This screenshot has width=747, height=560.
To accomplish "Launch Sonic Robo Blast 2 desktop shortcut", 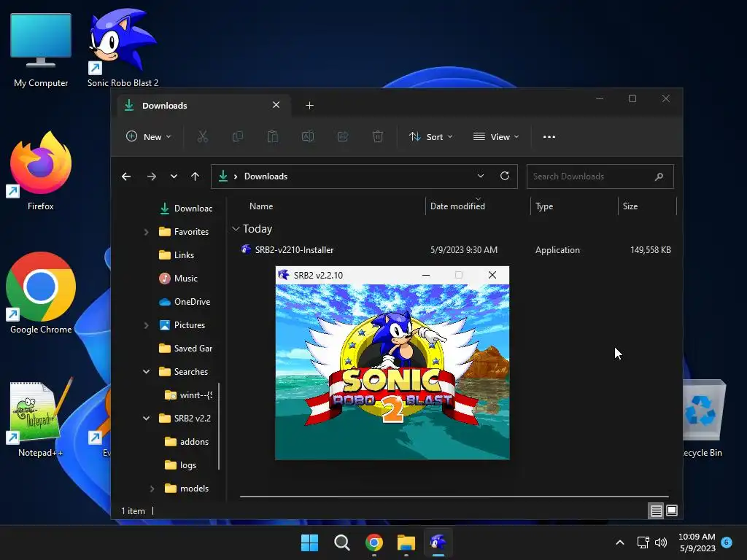I will [x=123, y=47].
